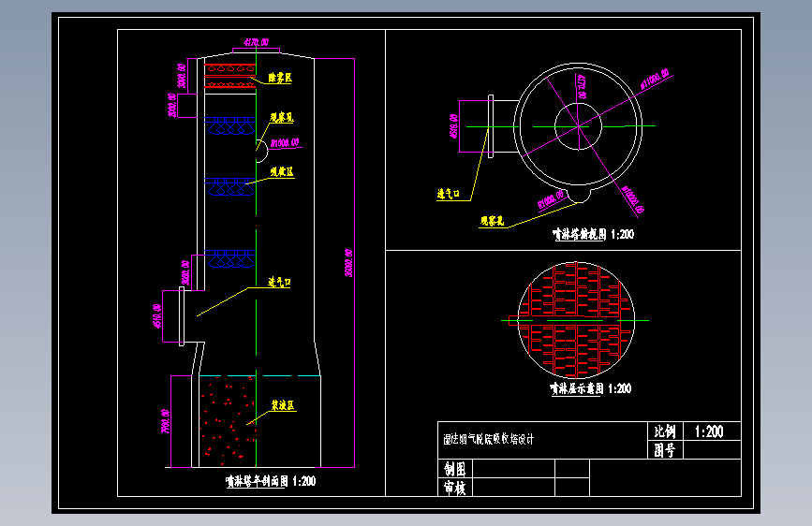This screenshot has height=526, width=812.
Task: Click the 1:200 value beside 比例
Action: (709, 431)
